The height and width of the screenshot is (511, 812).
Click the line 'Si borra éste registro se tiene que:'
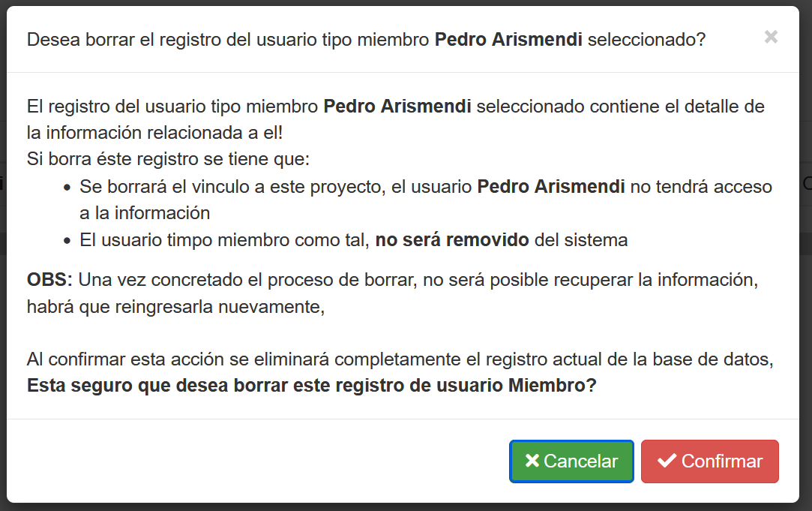(168, 159)
